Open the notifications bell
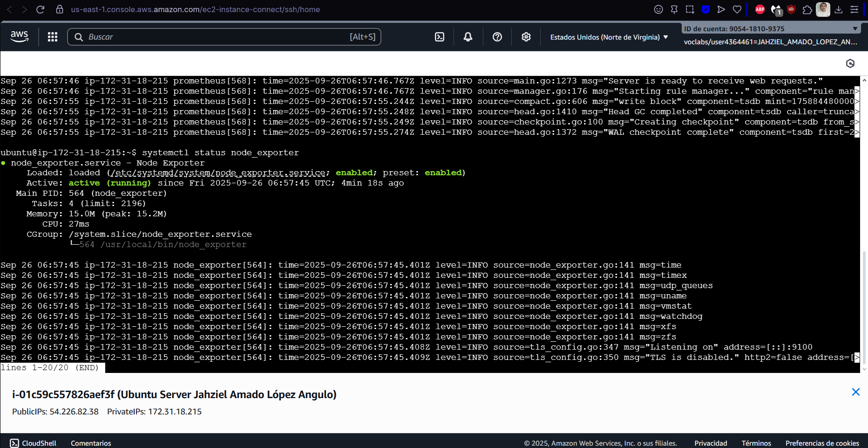868x448 pixels. (468, 37)
